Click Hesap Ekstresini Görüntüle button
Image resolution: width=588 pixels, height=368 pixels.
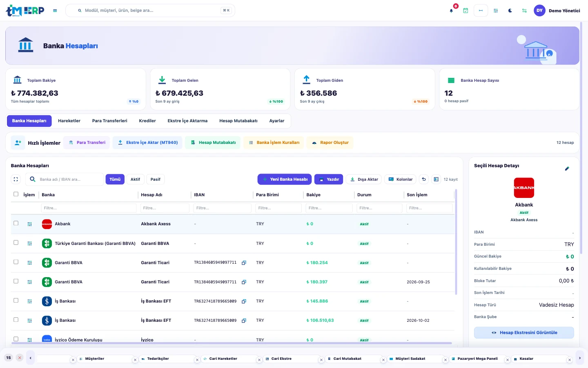tap(524, 333)
